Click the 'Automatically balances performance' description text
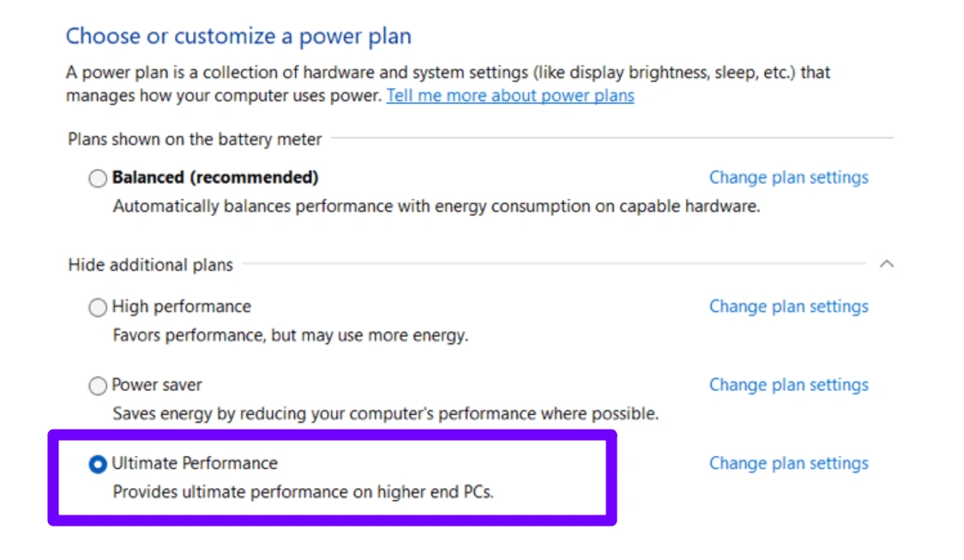Screen dimensions: 964x560 pyautogui.click(x=436, y=207)
